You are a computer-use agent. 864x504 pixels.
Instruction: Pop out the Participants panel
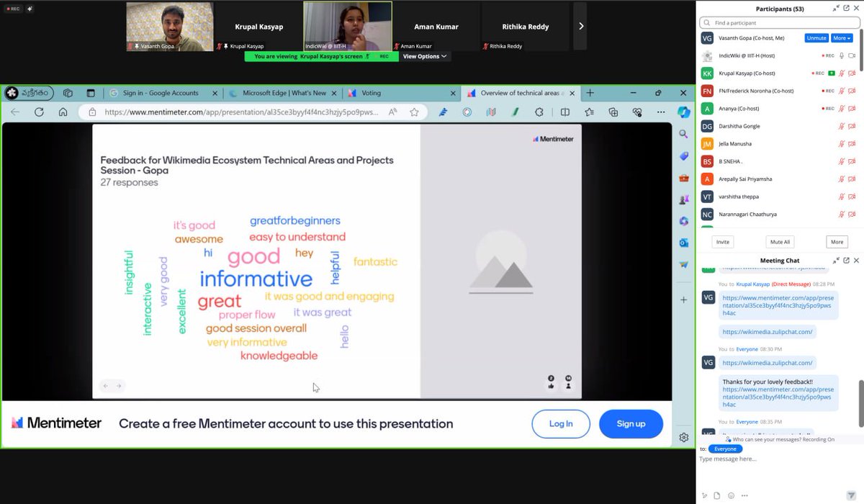pos(846,9)
